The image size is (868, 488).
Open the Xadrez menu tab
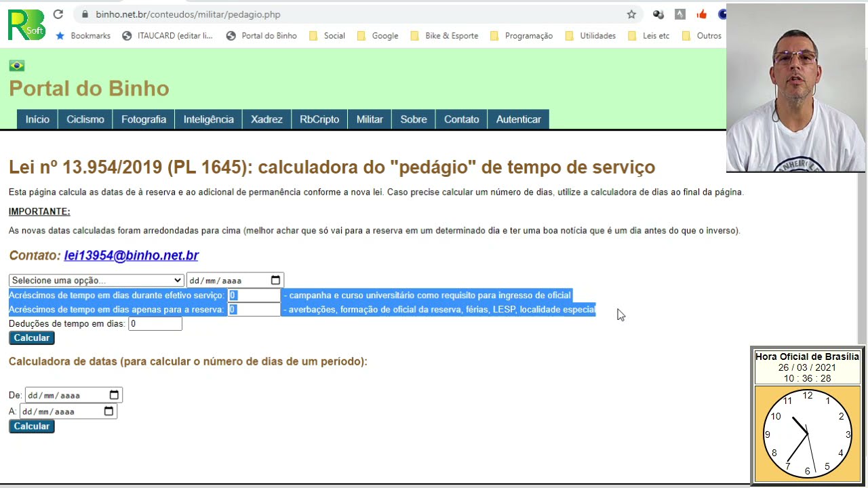(267, 119)
